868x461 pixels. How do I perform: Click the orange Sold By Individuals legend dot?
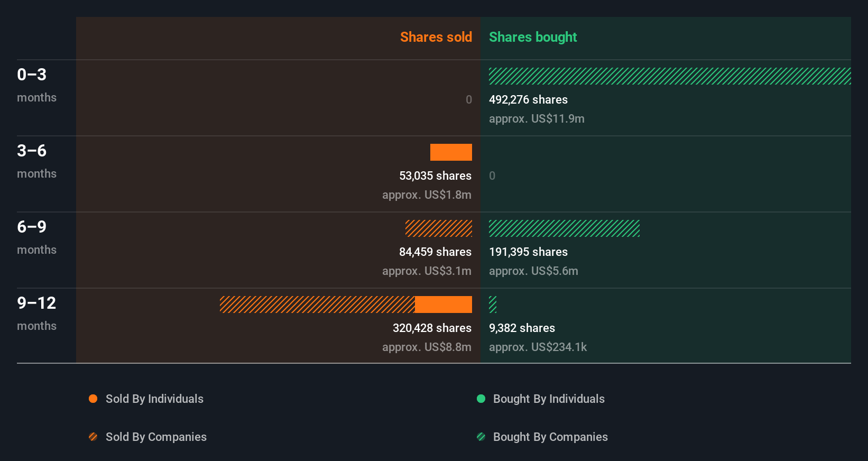tap(93, 399)
